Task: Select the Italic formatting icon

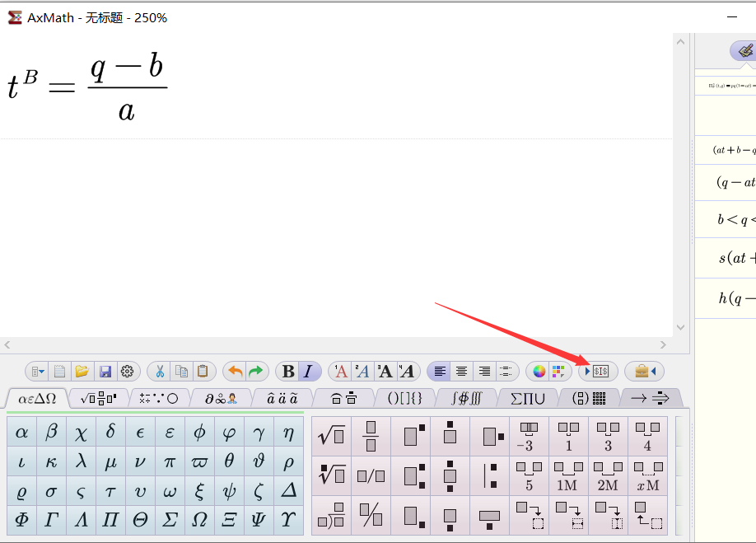Action: tap(308, 371)
